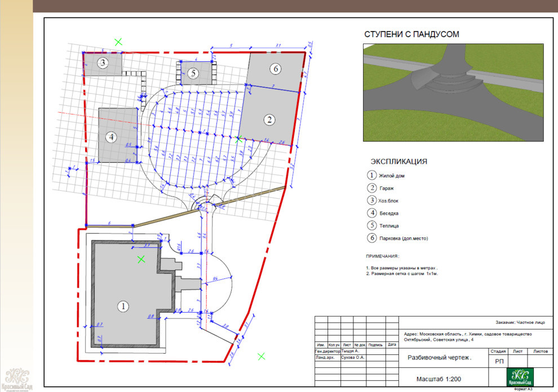
Task: Click the 'R4' radius dimension label
Action: tap(215, 279)
